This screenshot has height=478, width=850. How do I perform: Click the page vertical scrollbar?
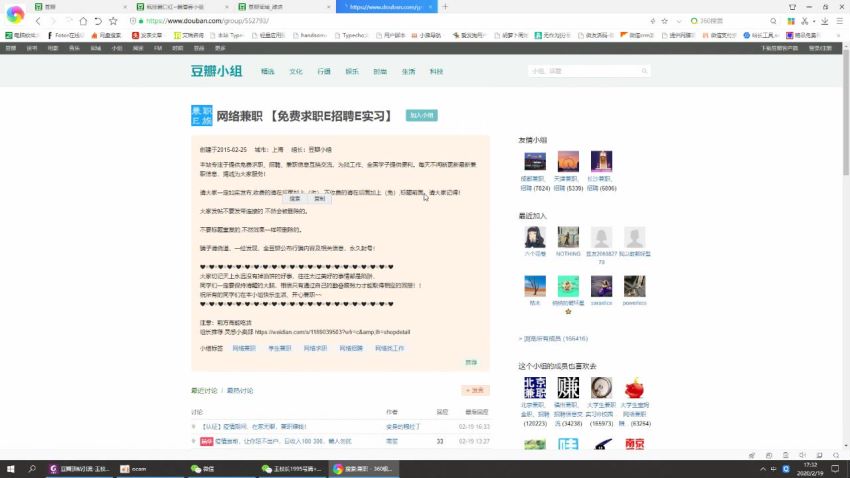[846, 114]
